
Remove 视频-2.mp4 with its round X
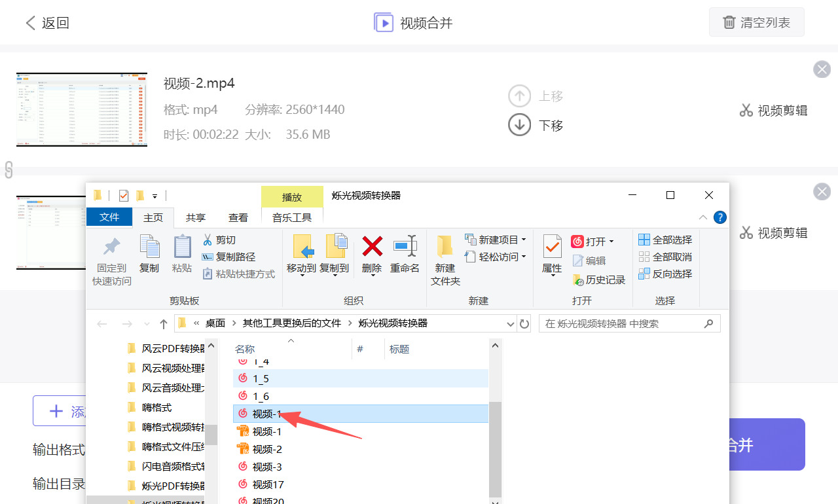coord(822,69)
